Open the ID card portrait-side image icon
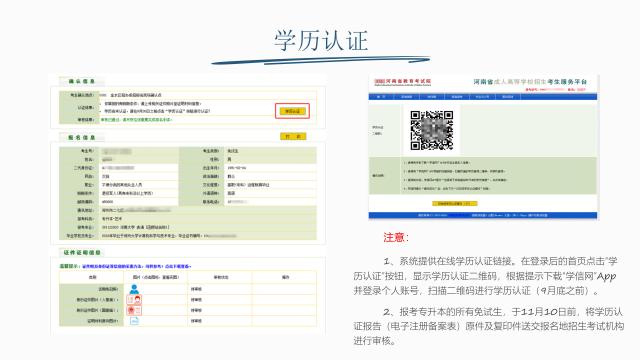This screenshot has height=360, width=640. click(134, 300)
